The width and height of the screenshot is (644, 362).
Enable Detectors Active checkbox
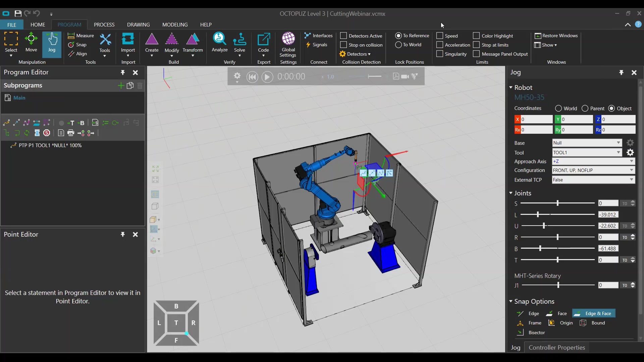click(x=343, y=36)
